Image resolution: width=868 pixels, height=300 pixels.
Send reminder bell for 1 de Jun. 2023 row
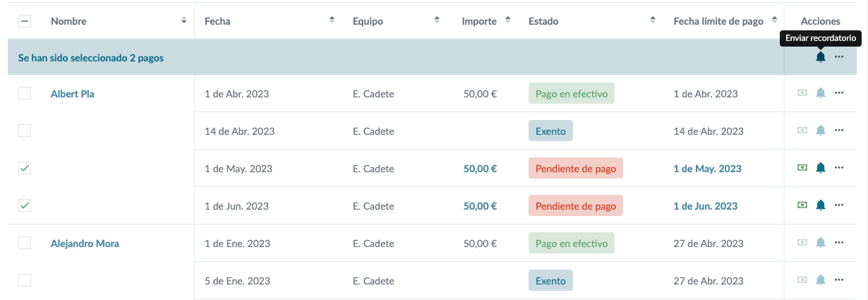[820, 205]
